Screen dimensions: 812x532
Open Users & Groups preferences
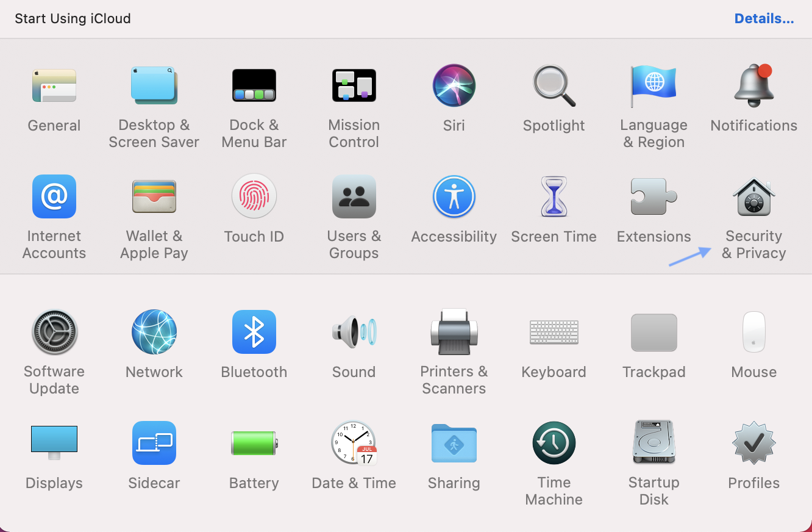[x=354, y=196]
